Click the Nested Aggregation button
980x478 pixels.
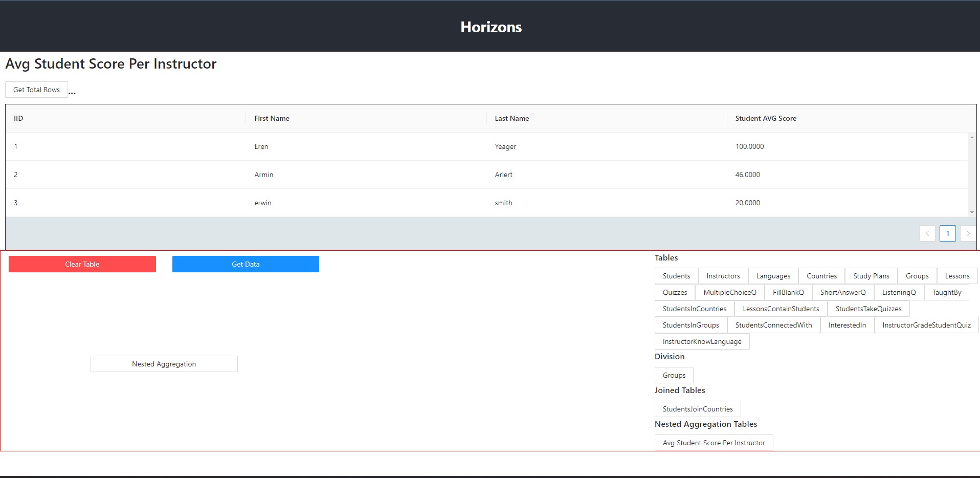164,364
